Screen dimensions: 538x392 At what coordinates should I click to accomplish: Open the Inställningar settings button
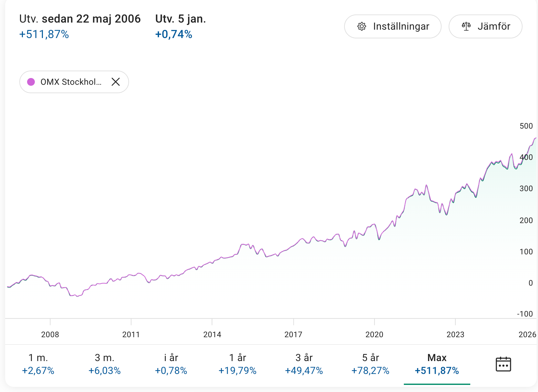(393, 26)
